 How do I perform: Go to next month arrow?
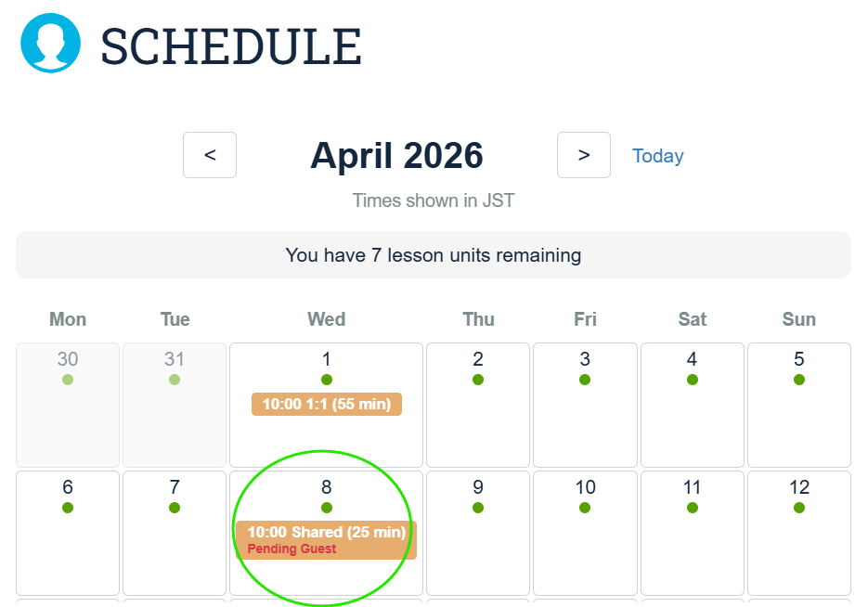click(x=584, y=155)
